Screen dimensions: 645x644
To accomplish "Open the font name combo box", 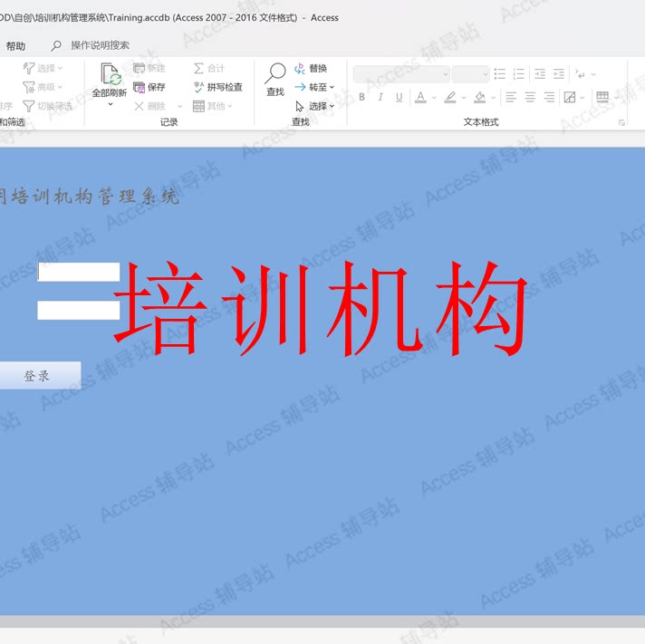I will tap(401, 74).
